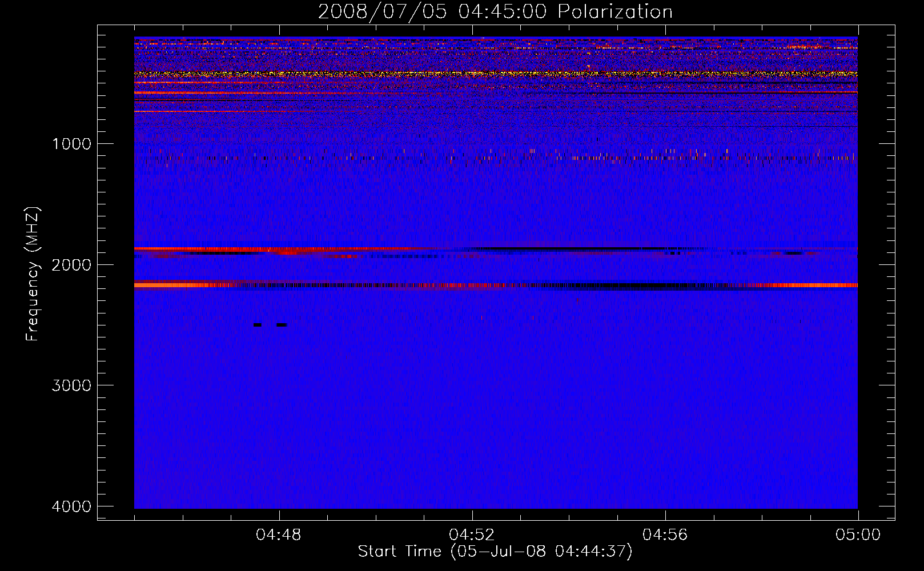This screenshot has width=924, height=571.
Task: Click the 04:48 time tick label
Action: [279, 535]
